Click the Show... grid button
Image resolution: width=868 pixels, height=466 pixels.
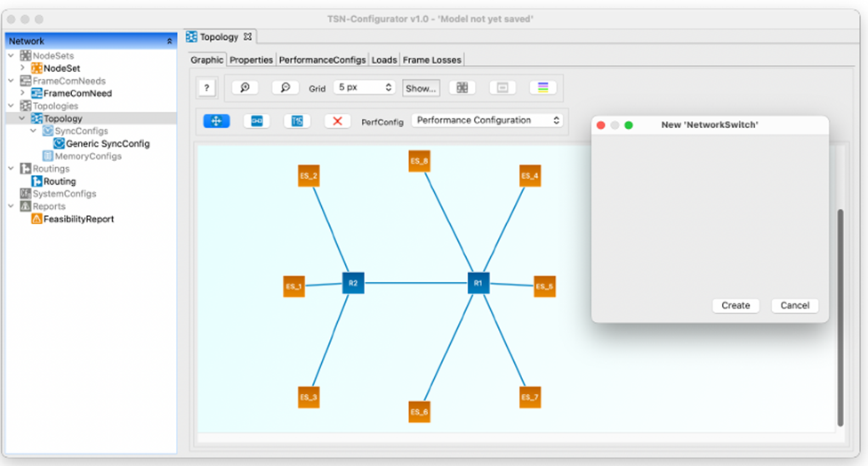(421, 88)
